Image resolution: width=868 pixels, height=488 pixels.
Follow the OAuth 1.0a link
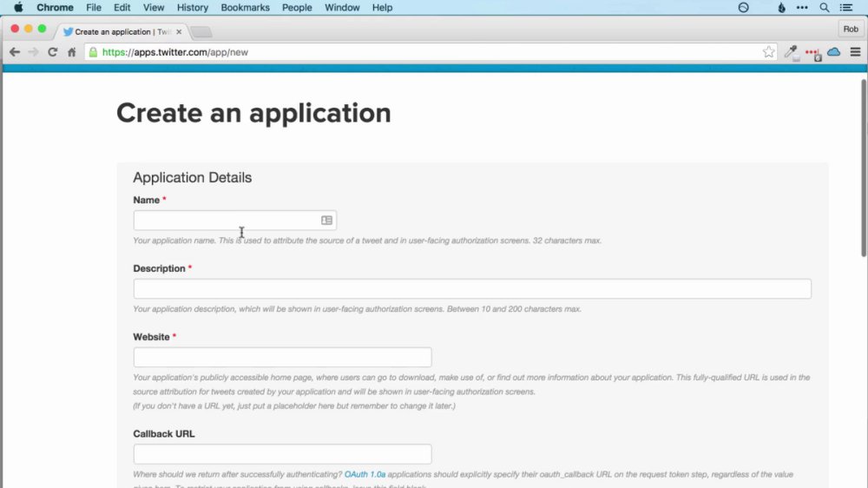[x=365, y=474]
